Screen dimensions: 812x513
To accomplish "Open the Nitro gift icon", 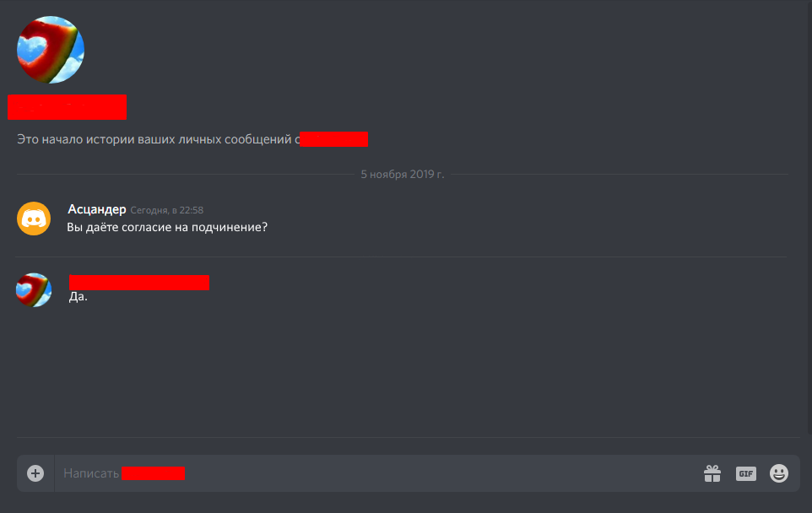I will [712, 473].
